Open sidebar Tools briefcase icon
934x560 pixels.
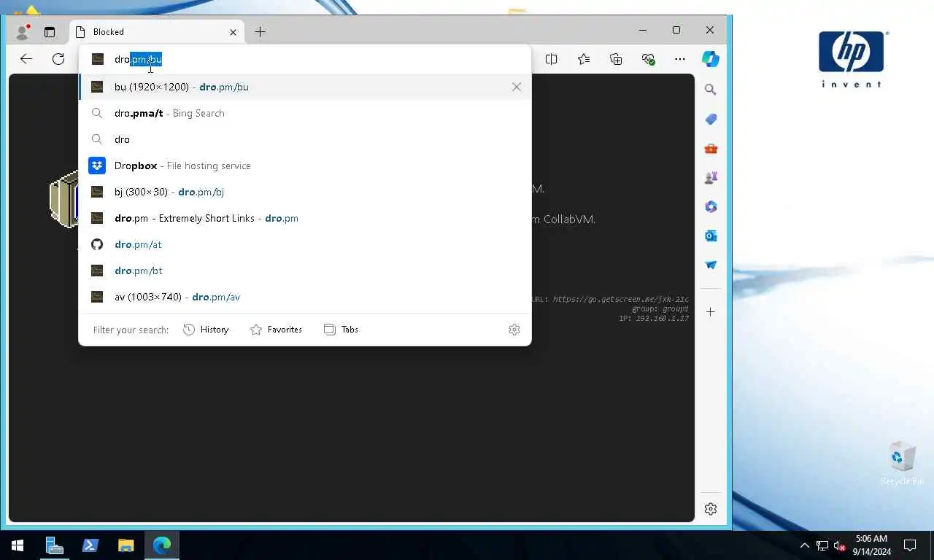pyautogui.click(x=711, y=148)
